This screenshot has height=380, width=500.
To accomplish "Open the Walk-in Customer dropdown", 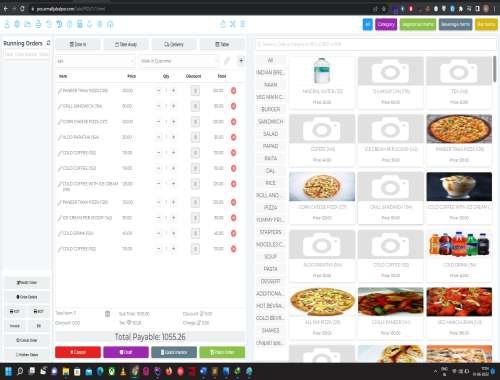I will 179,61.
